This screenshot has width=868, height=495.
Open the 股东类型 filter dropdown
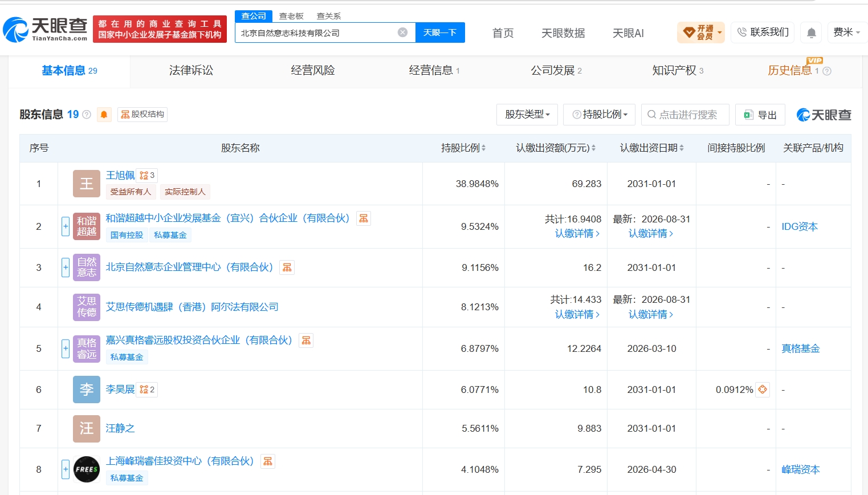(x=527, y=115)
